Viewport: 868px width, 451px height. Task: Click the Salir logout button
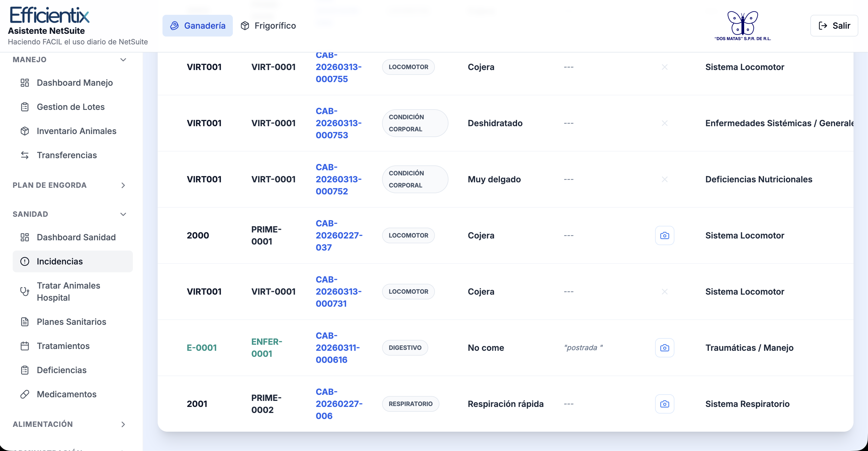(834, 26)
